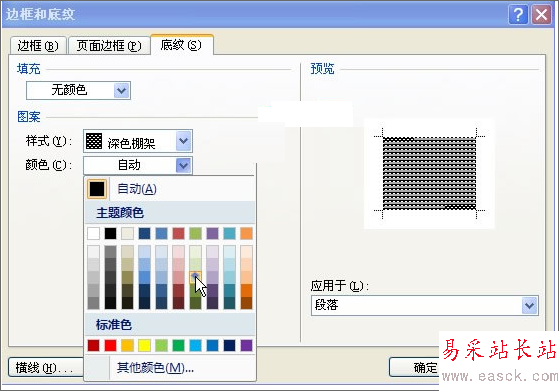
Task: Open the 样式 深色棚架 dropdown arrow
Action: point(184,141)
